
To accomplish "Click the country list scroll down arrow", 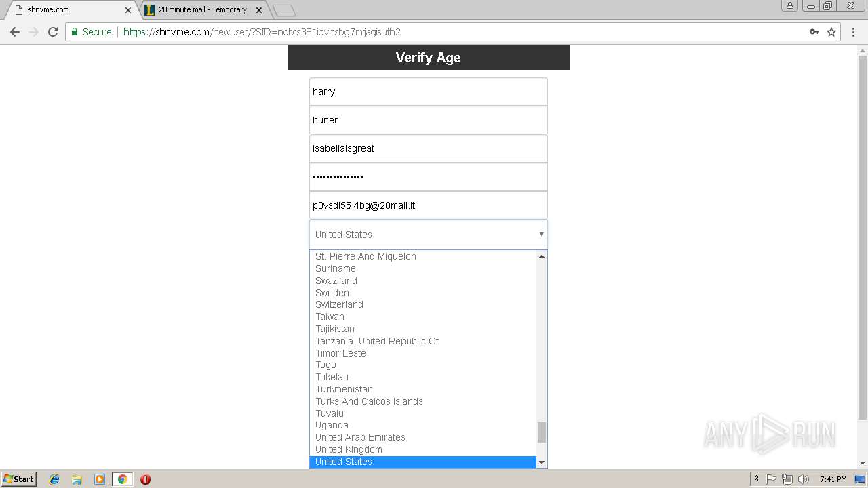I will [x=542, y=462].
